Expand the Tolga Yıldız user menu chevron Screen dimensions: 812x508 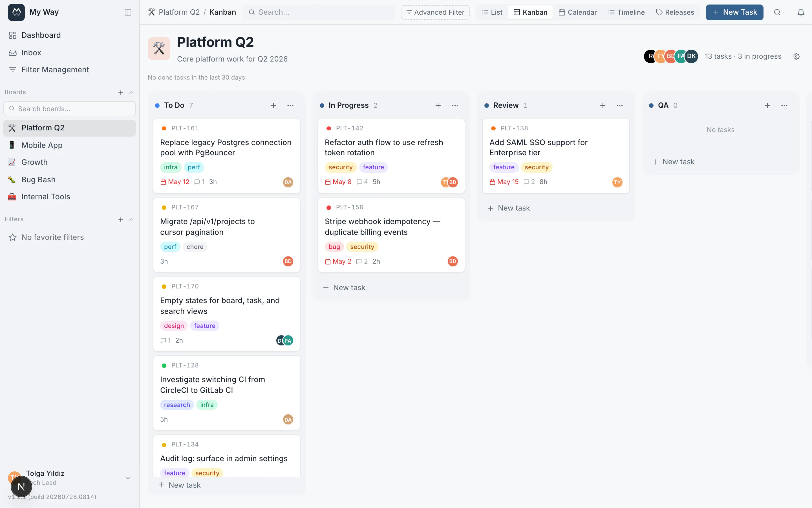[128, 478]
